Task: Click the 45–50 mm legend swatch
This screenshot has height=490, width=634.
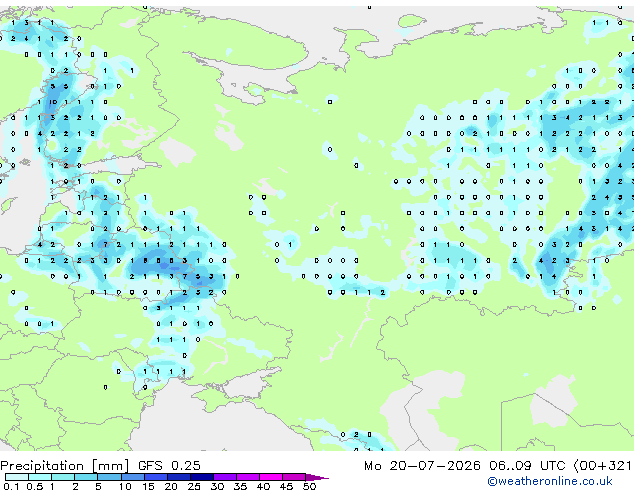Action: click(294, 477)
